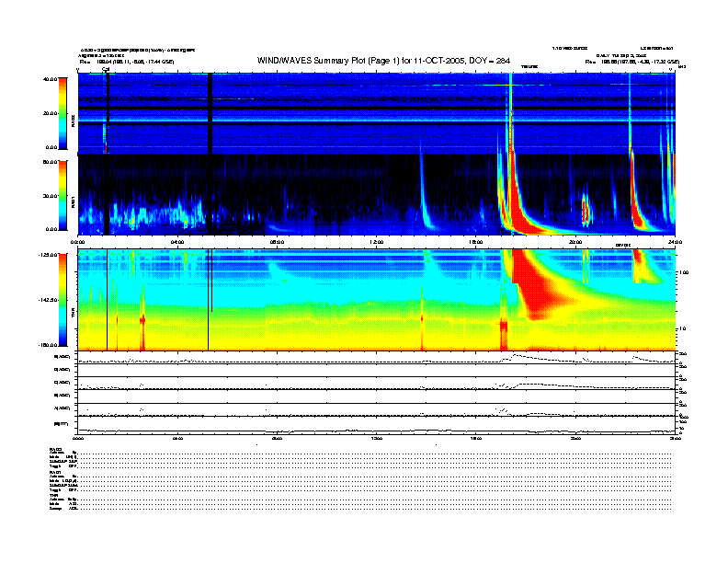Click the bottom line plot panel
The width and height of the screenshot is (728, 563).
pyautogui.click(x=376, y=424)
